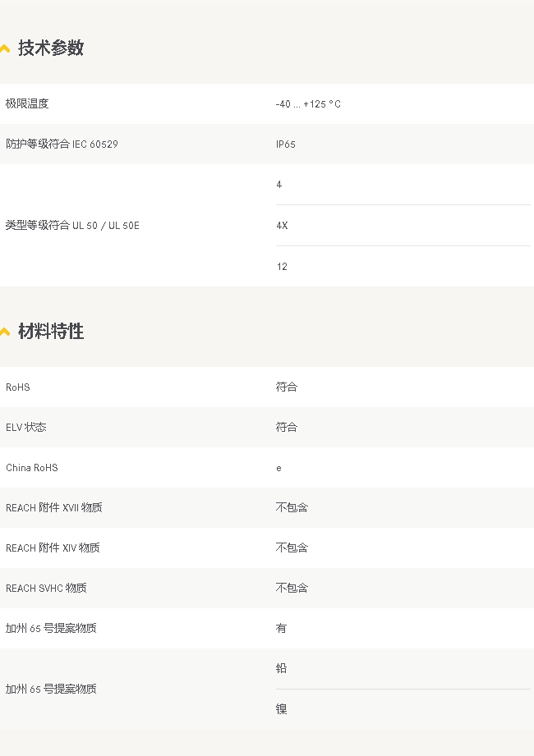This screenshot has height=756, width=534.
Task: Select the REACH SVHC 物质 label
Action: click(46, 589)
